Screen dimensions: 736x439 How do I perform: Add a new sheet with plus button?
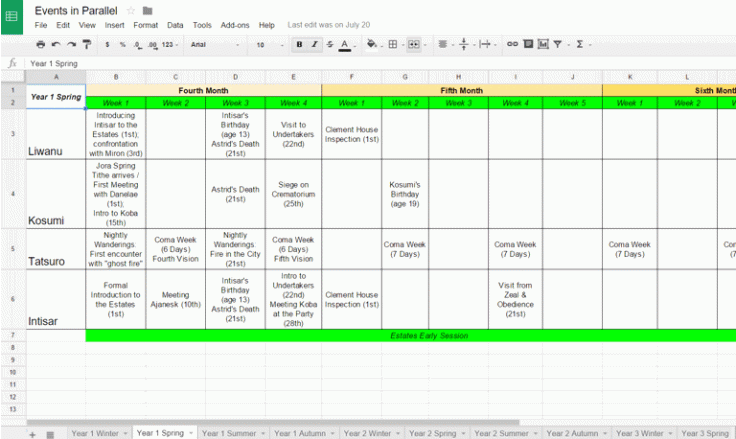32,434
